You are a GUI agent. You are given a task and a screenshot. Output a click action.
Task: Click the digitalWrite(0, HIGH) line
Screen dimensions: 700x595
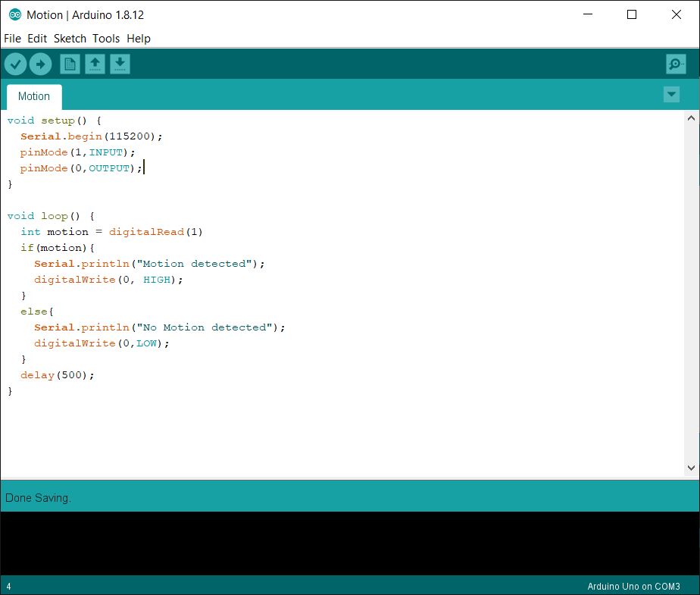pos(108,280)
